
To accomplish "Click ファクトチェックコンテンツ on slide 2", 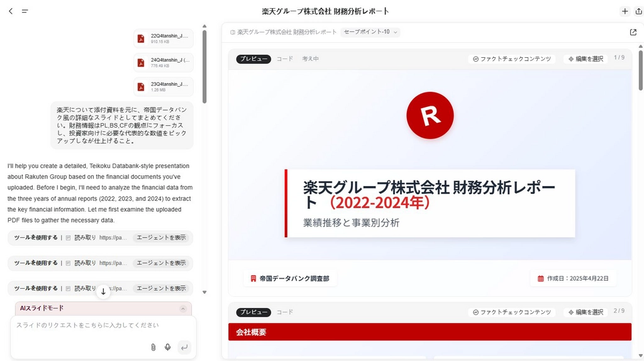I will click(512, 312).
